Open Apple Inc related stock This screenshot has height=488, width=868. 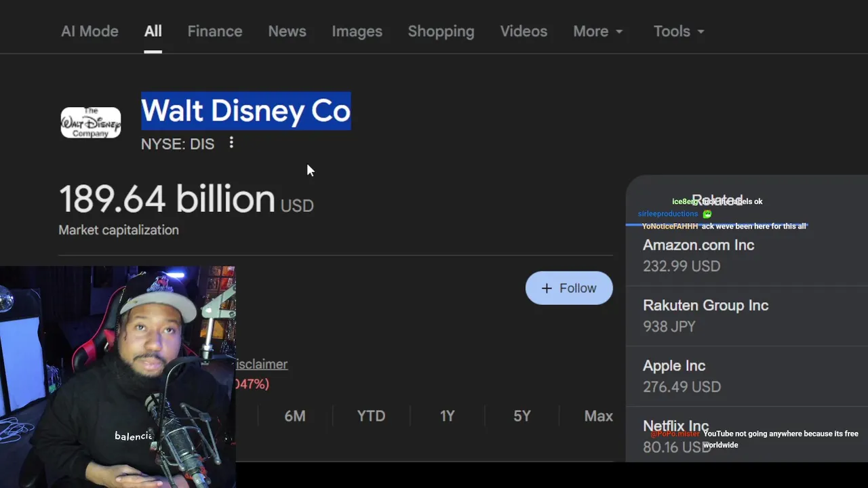(747, 376)
